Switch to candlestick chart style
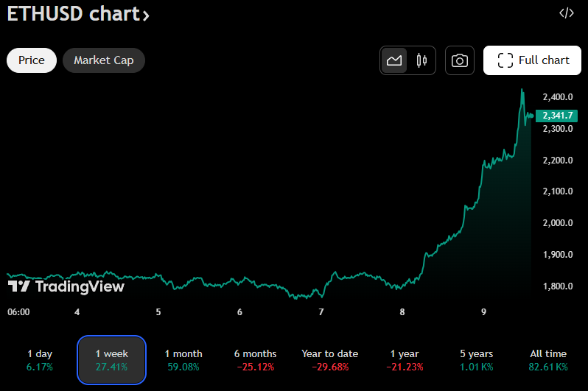This screenshot has height=391, width=588. (421, 60)
